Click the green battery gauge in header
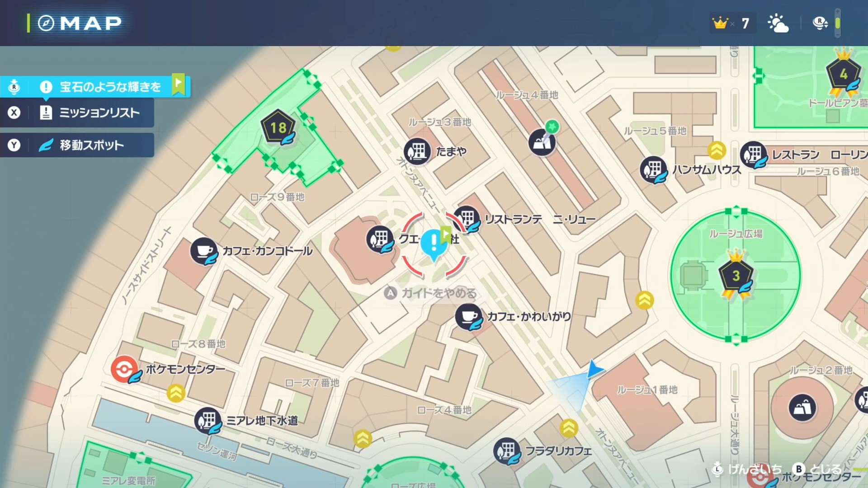The image size is (868, 488). click(837, 23)
